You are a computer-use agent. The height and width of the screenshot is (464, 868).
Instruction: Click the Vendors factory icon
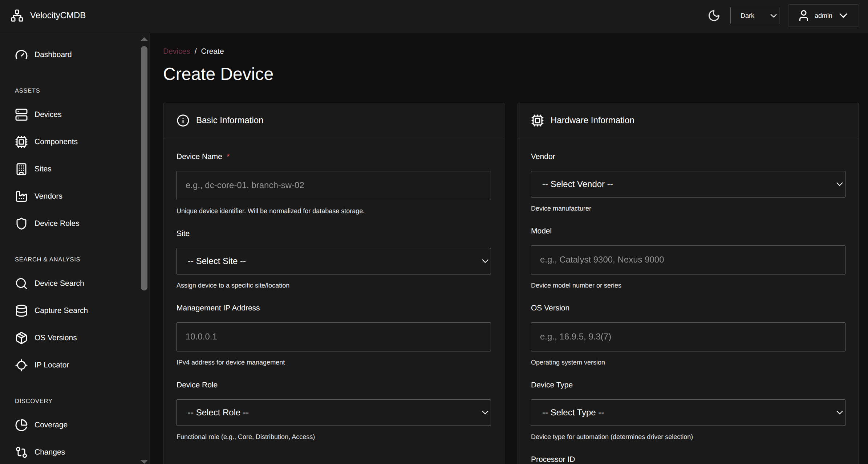click(x=21, y=196)
